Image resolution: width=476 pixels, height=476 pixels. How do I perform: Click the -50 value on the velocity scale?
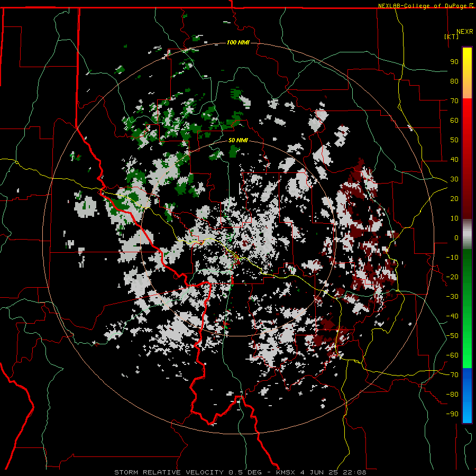pyautogui.click(x=452, y=336)
